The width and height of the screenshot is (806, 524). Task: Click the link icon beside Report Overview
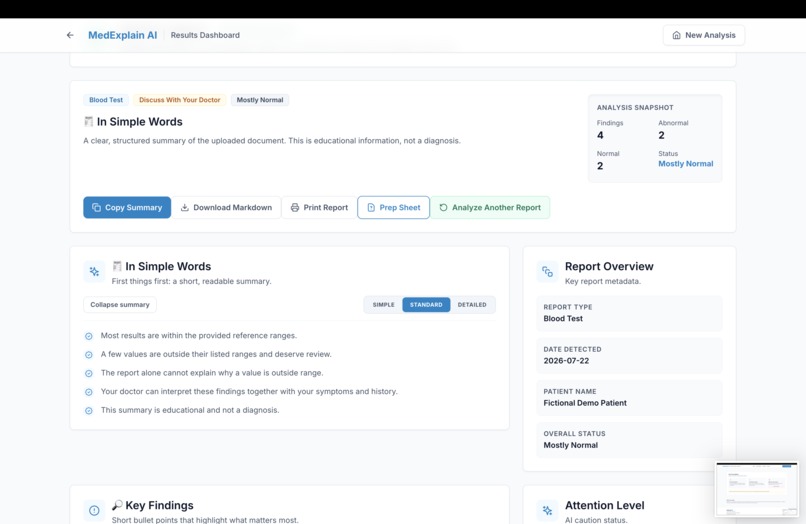coord(547,271)
